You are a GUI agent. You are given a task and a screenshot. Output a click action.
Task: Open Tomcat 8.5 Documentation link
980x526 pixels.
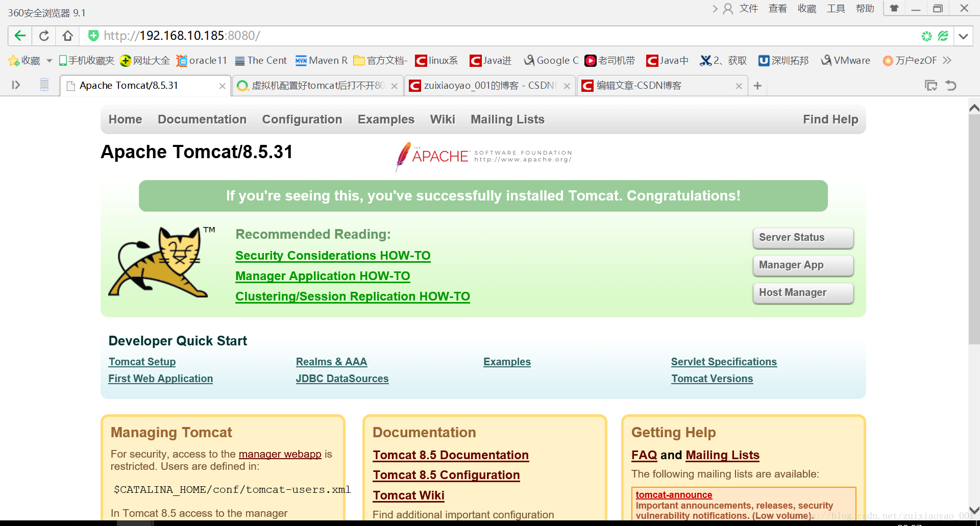pos(451,455)
